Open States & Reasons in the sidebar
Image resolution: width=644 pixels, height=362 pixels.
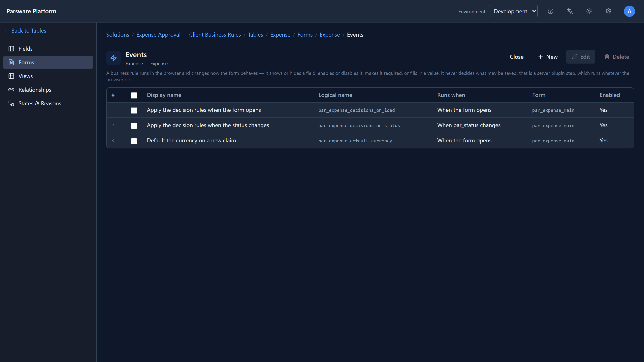(x=48, y=103)
